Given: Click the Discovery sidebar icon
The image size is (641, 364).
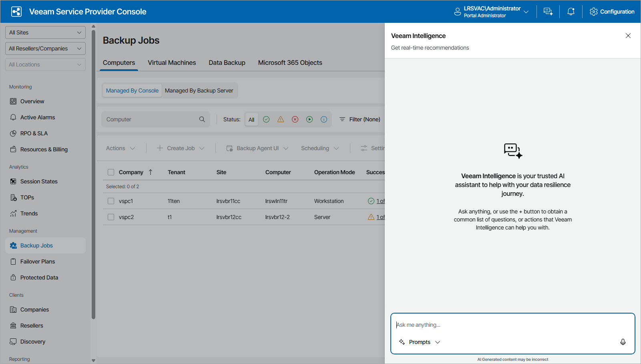Looking at the screenshot, I should [13, 342].
